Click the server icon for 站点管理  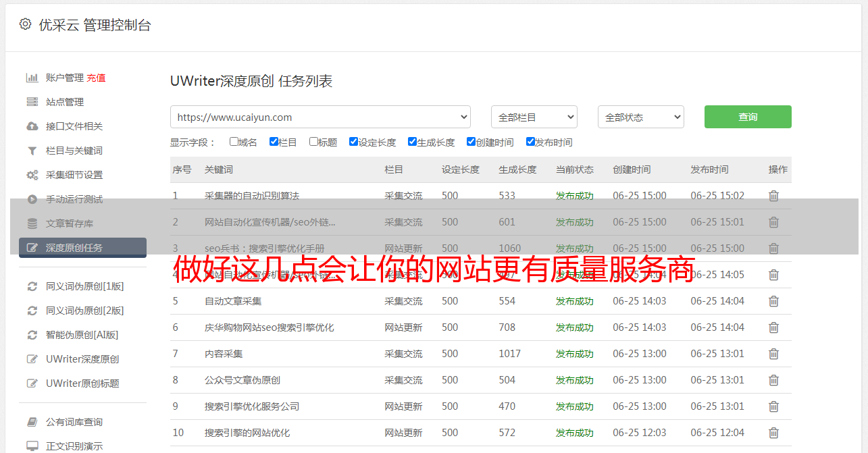[x=32, y=102]
